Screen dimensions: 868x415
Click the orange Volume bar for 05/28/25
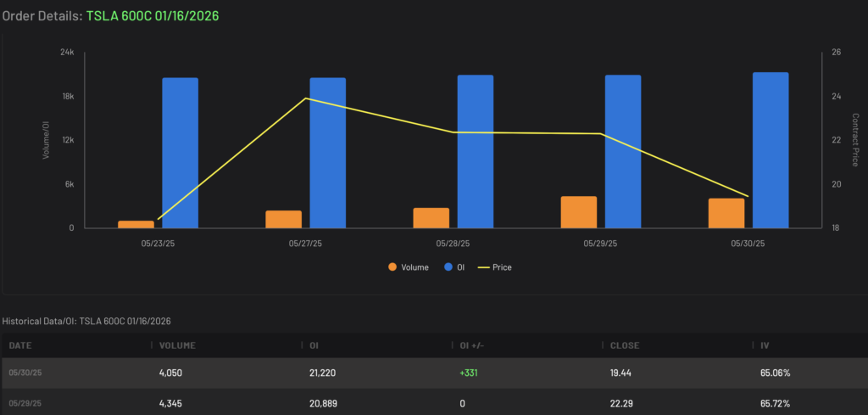coord(431,218)
